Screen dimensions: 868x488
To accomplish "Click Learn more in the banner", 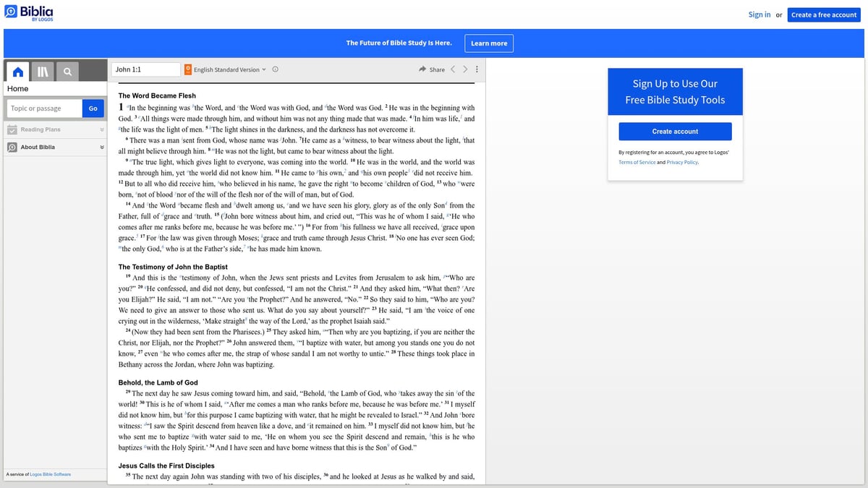I will click(489, 43).
